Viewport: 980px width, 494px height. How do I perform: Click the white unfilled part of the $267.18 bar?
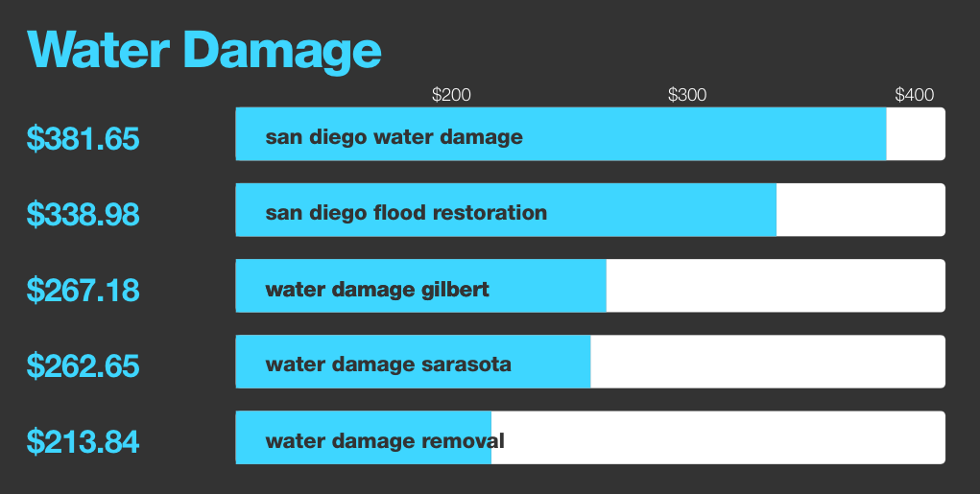point(776,286)
